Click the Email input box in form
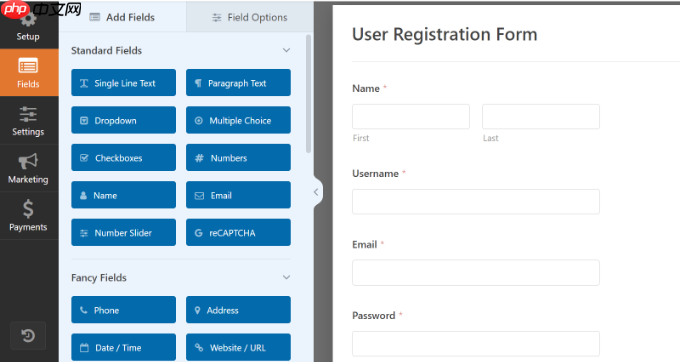 [476, 273]
